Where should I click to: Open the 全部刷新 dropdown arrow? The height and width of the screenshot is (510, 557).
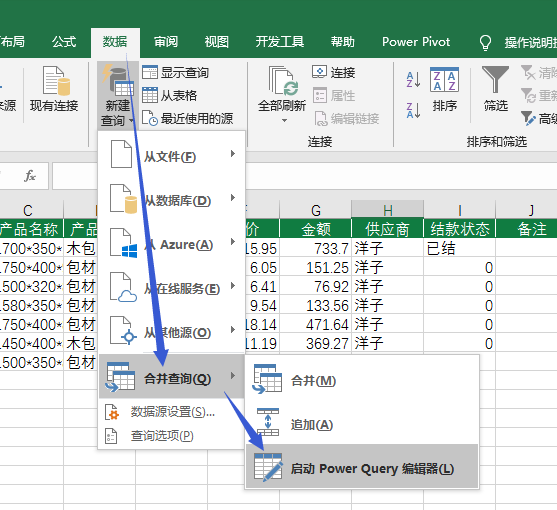tap(284, 121)
